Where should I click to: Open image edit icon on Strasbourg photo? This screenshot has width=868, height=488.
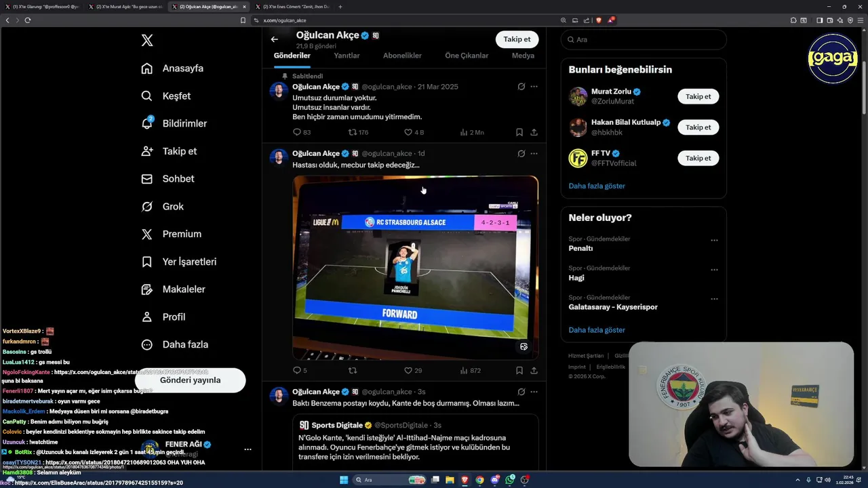coord(524,346)
